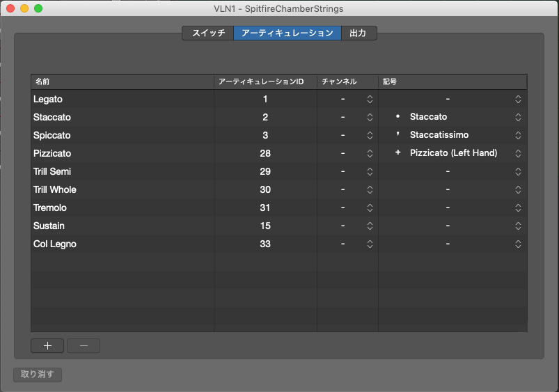Screen dimensions: 559x392
Task: Open symbol dropdown for Tremolo row
Action: click(518, 208)
